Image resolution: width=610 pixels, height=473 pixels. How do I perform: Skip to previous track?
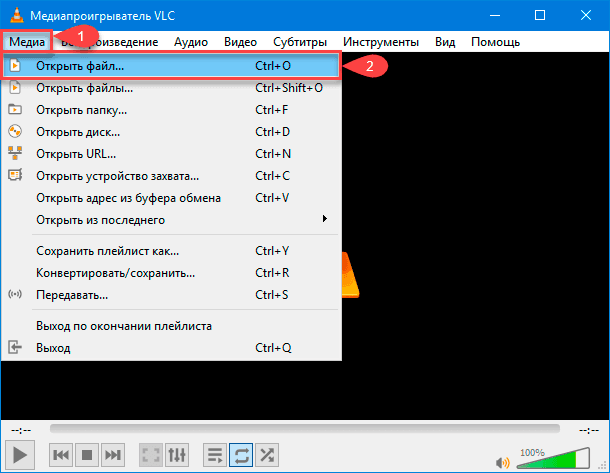tap(61, 455)
